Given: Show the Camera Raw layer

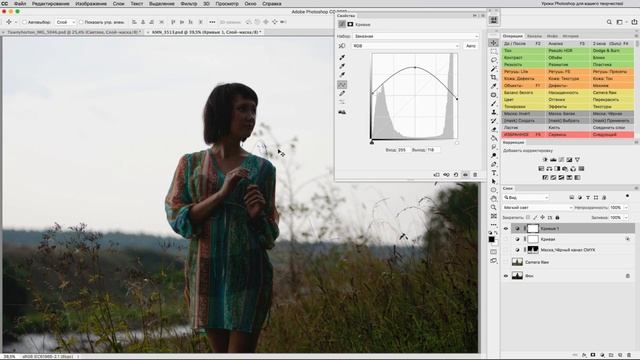Looking at the screenshot, I should (x=506, y=262).
